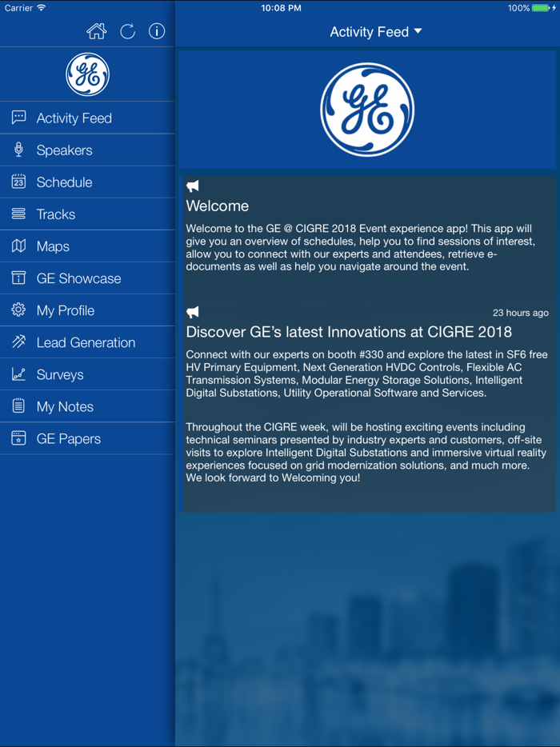Open 'Discover GE's latest Innovations at CIGRE 2018' heading

pyautogui.click(x=349, y=332)
